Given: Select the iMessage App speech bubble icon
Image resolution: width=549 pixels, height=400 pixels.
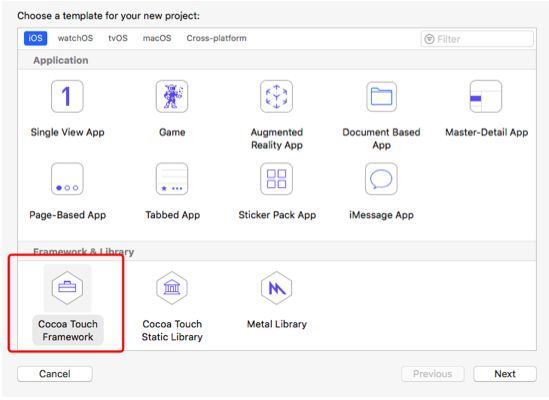Looking at the screenshot, I should [x=381, y=179].
